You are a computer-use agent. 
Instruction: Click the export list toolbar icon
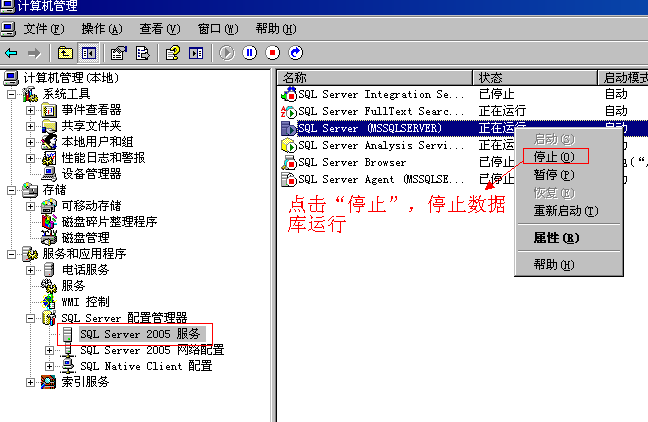point(142,53)
